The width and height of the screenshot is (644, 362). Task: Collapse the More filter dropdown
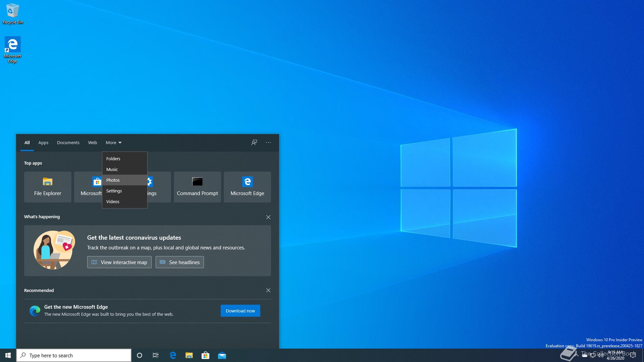[x=114, y=142]
